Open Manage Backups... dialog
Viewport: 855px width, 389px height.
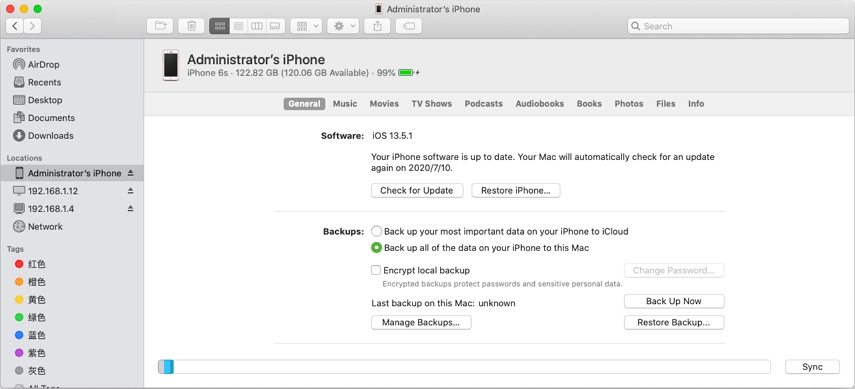[421, 322]
